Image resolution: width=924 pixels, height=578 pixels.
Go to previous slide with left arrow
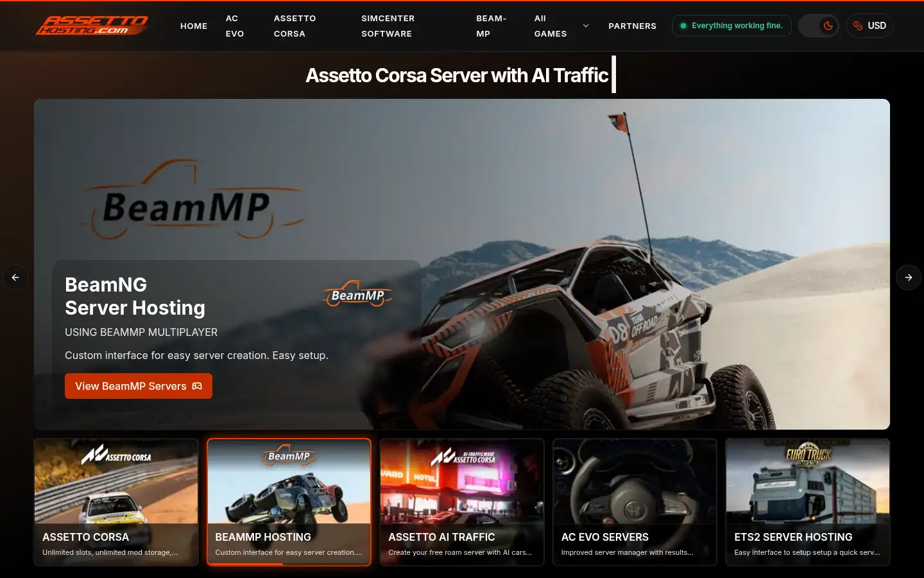point(15,277)
